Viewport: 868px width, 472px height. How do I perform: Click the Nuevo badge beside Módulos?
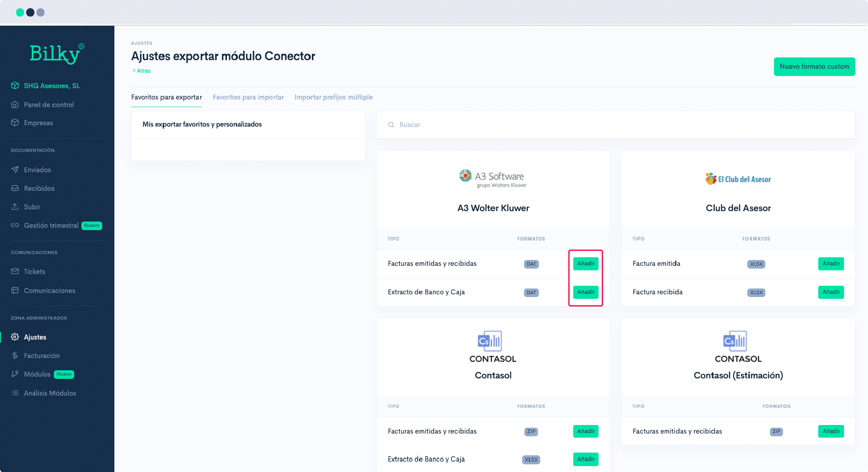coord(64,374)
